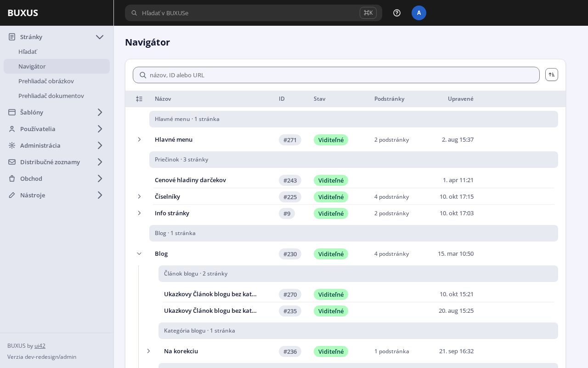Image resolution: width=588 pixels, height=368 pixels.
Task: Click the Distribučné zoznamy envelope icon
Action: tap(12, 162)
